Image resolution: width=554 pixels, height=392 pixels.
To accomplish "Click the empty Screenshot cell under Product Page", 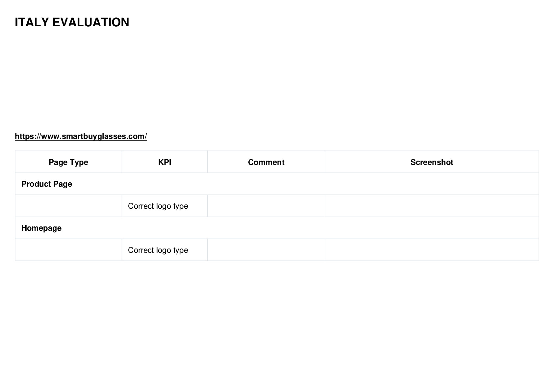I will point(432,206).
